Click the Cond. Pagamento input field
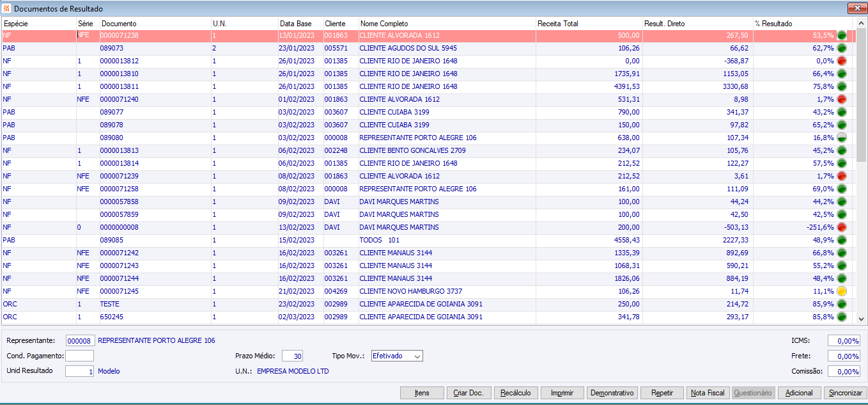Viewport: 868px width, 405px height. pyautogui.click(x=80, y=356)
